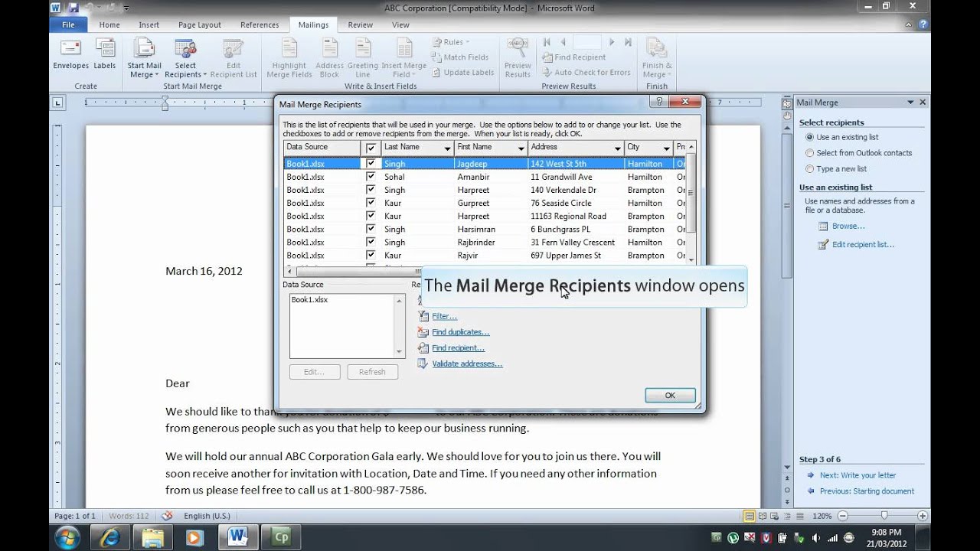The image size is (980, 551).
Task: Click the zoom out minus button
Action: (842, 516)
